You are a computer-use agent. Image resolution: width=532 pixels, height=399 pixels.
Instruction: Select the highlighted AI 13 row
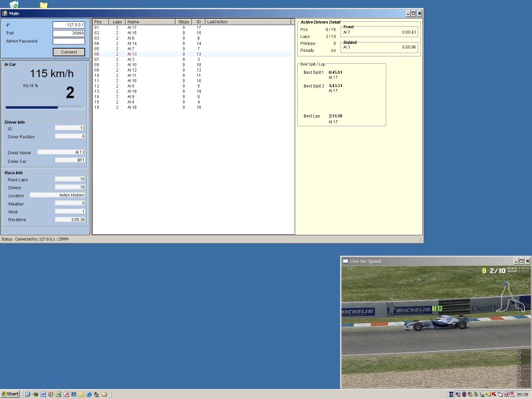pyautogui.click(x=192, y=55)
